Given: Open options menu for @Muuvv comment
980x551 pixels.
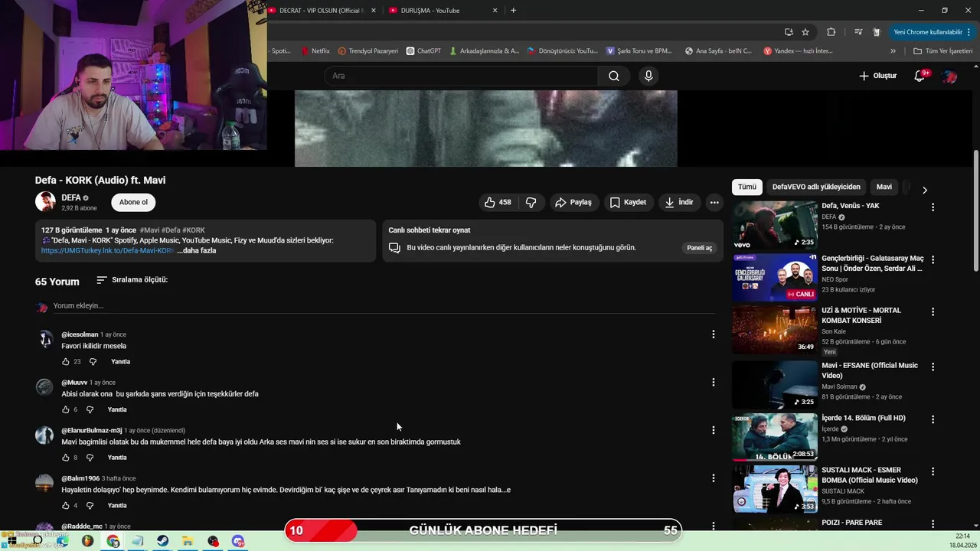Looking at the screenshot, I should pos(713,383).
